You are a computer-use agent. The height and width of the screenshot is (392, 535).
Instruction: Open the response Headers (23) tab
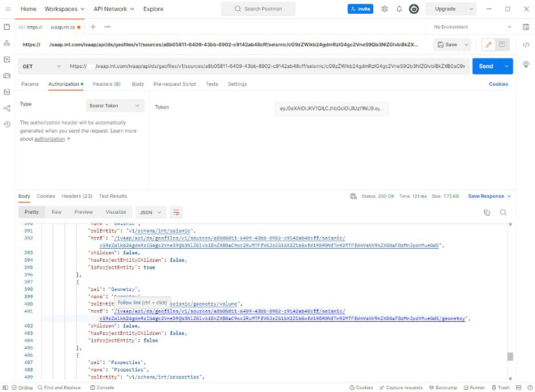pos(77,196)
